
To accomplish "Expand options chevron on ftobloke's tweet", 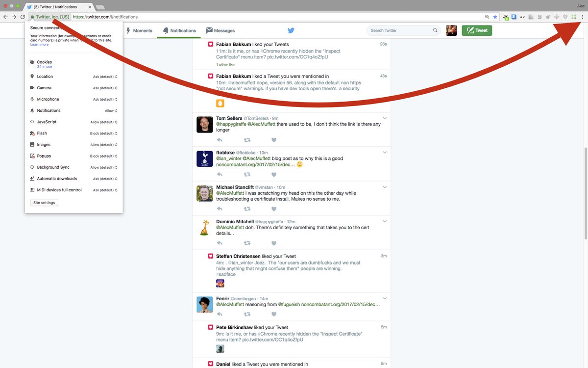I will coord(385,153).
